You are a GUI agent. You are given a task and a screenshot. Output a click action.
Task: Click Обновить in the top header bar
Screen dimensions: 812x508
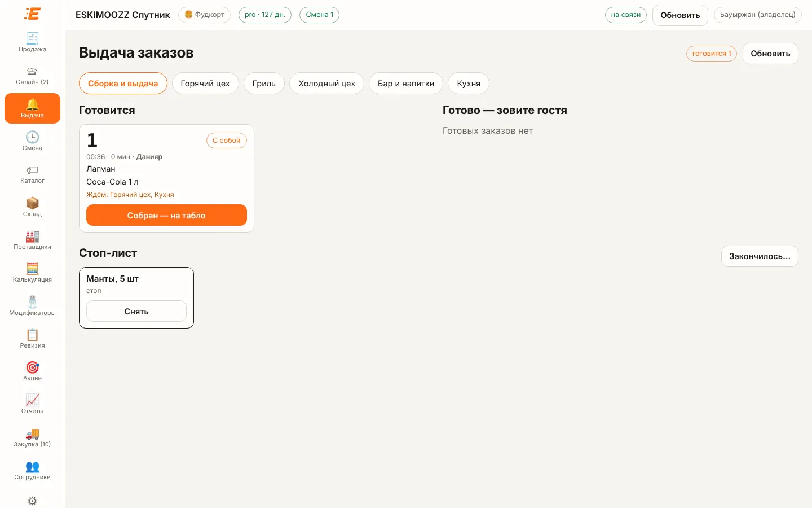[x=680, y=15]
